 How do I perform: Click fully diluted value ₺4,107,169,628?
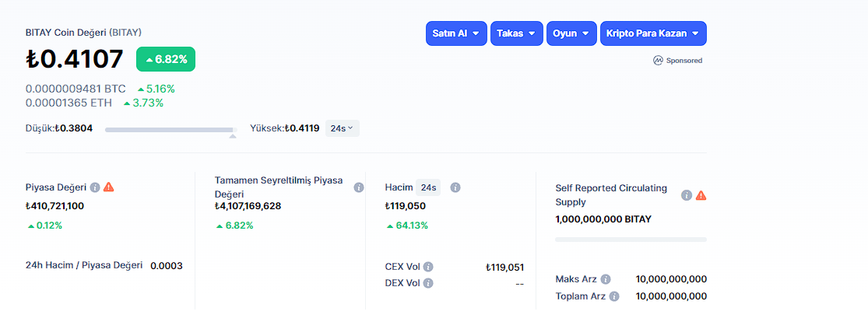248,206
